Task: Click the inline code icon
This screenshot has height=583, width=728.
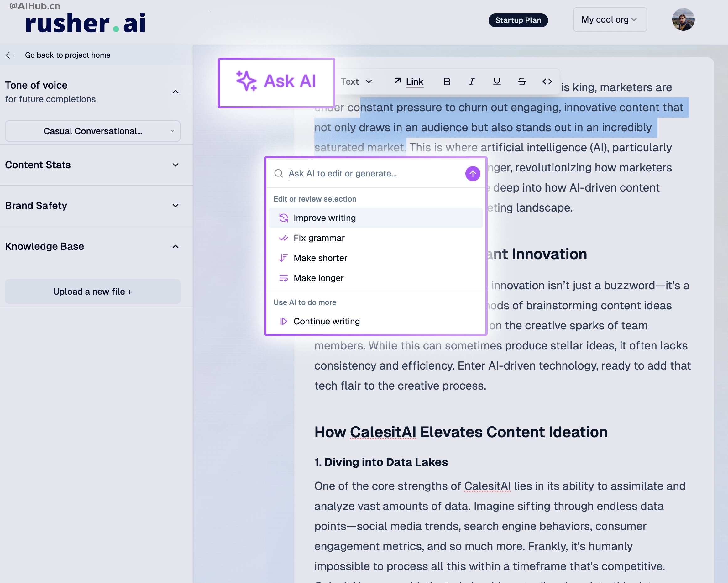Action: [547, 81]
